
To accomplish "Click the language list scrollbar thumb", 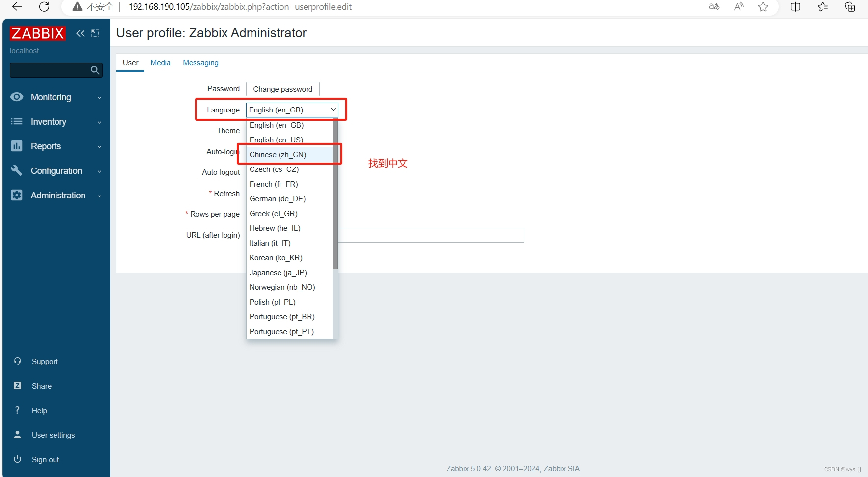I will 335,194.
